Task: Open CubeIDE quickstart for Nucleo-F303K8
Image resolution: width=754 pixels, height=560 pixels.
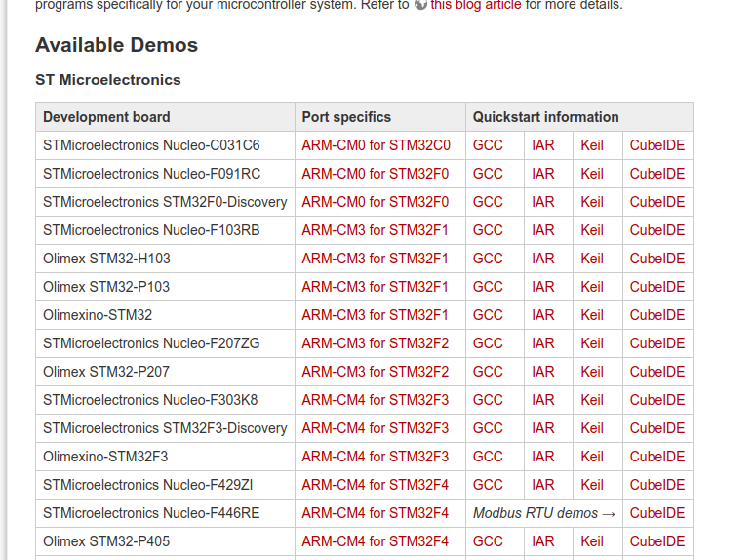Action: point(657,400)
